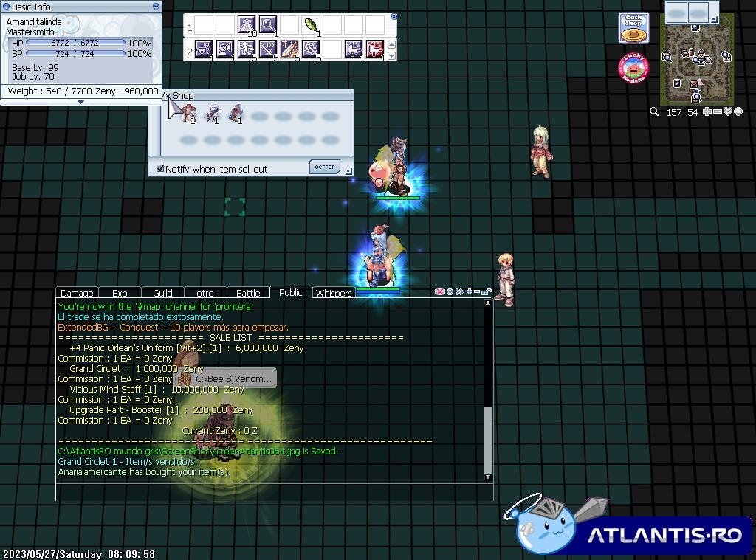This screenshot has width=756, height=560.
Task: Select the Public chat tab
Action: (x=291, y=292)
